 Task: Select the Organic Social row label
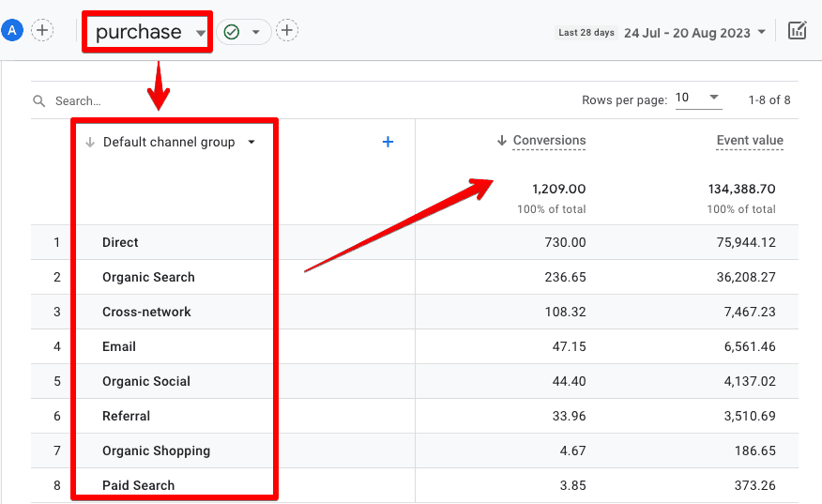[146, 381]
